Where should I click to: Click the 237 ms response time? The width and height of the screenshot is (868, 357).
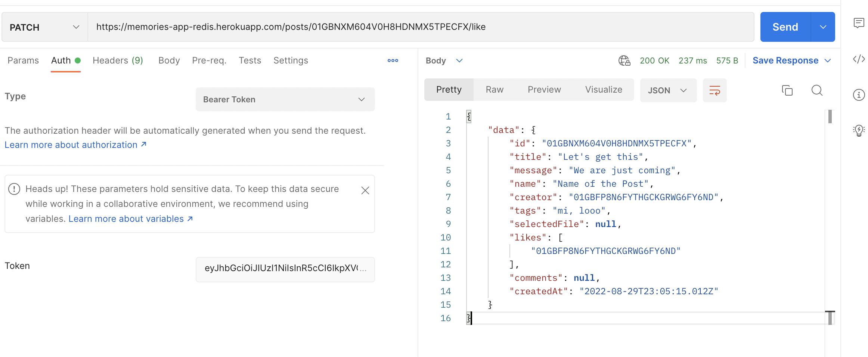tap(692, 60)
